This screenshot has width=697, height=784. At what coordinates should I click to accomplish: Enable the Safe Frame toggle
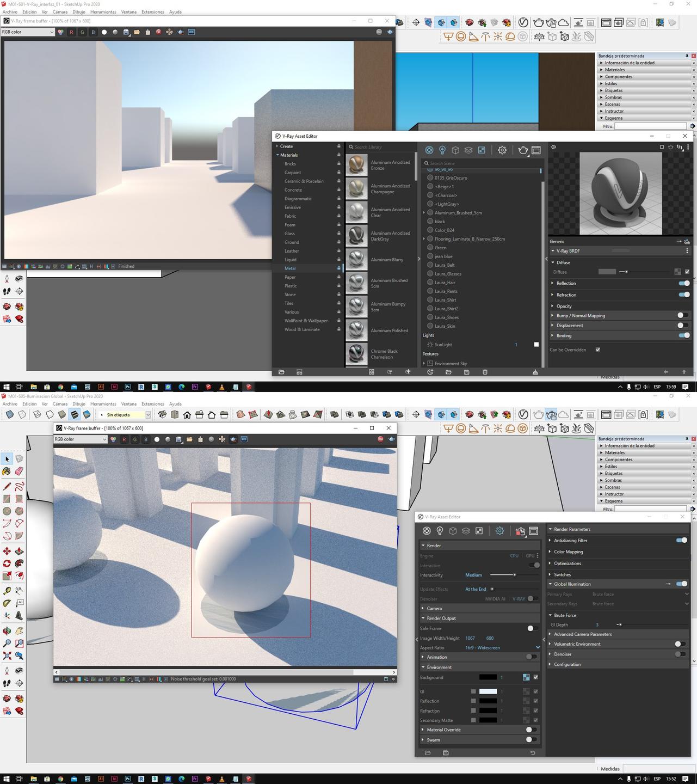[x=533, y=628]
